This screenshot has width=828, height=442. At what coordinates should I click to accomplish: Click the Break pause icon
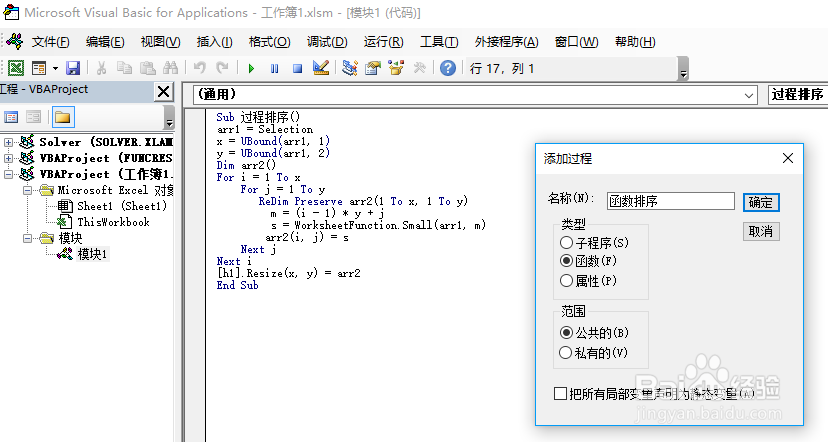coord(275,69)
